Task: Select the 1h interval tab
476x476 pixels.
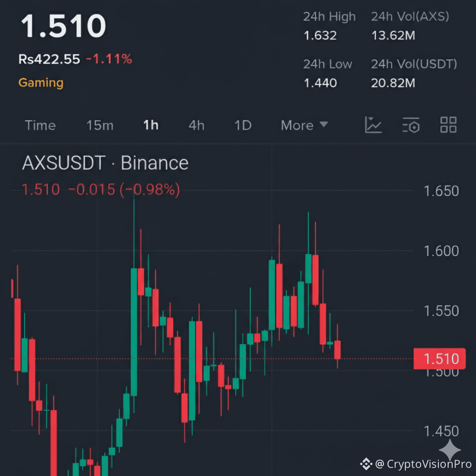Action: (151, 125)
